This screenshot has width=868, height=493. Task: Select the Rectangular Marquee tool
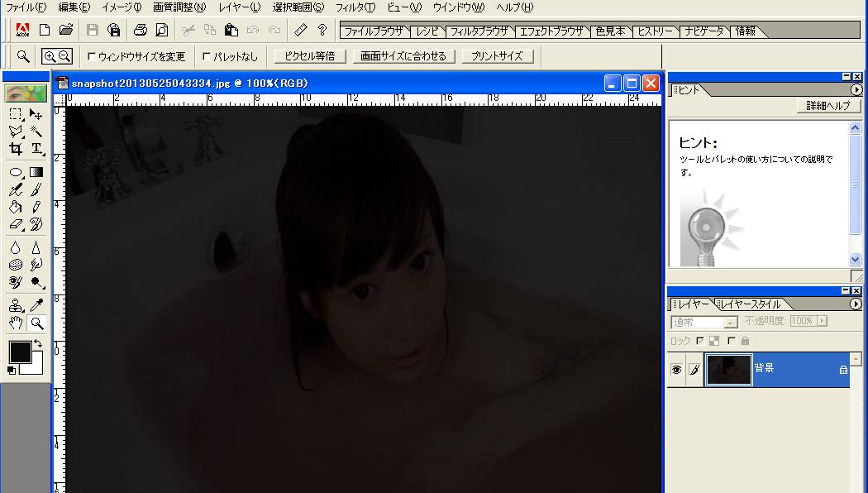coord(16,115)
